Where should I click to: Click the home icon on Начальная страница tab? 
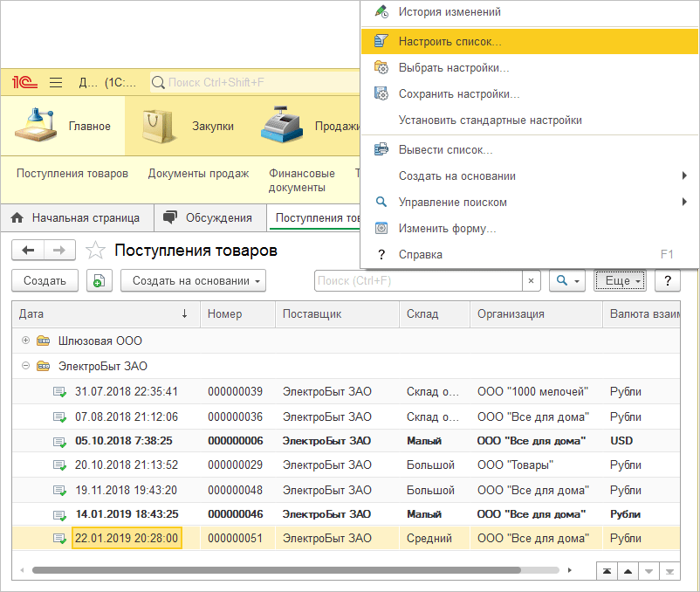click(17, 218)
